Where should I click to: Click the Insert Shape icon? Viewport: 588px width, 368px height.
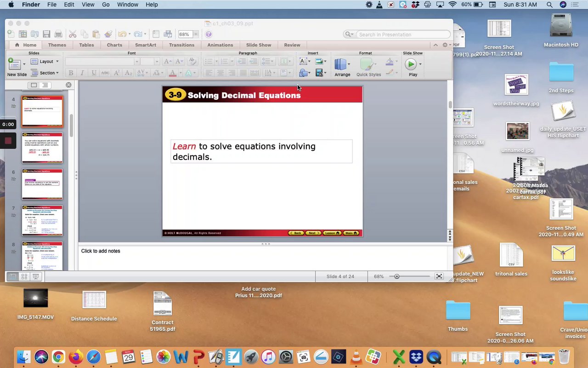pyautogui.click(x=303, y=73)
